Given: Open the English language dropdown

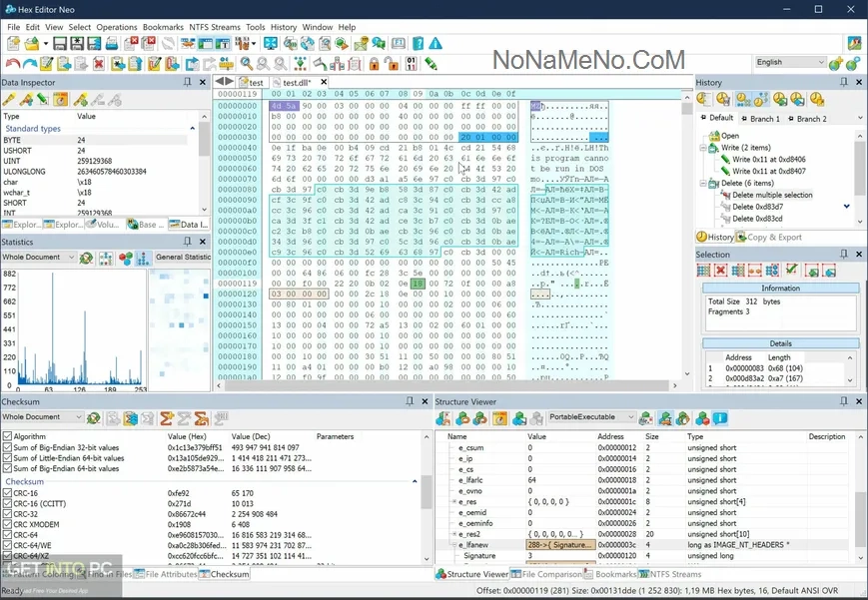Looking at the screenshot, I should (819, 62).
